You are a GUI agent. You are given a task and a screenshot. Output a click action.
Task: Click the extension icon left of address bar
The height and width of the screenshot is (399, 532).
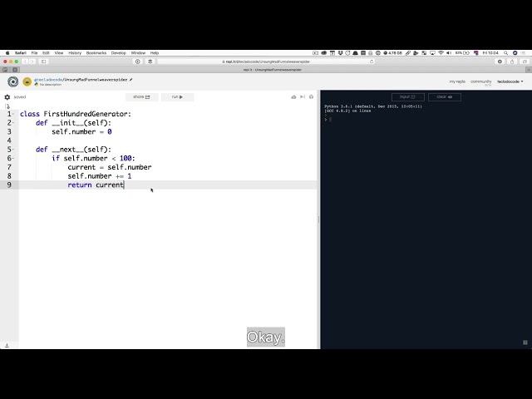pyautogui.click(x=150, y=62)
